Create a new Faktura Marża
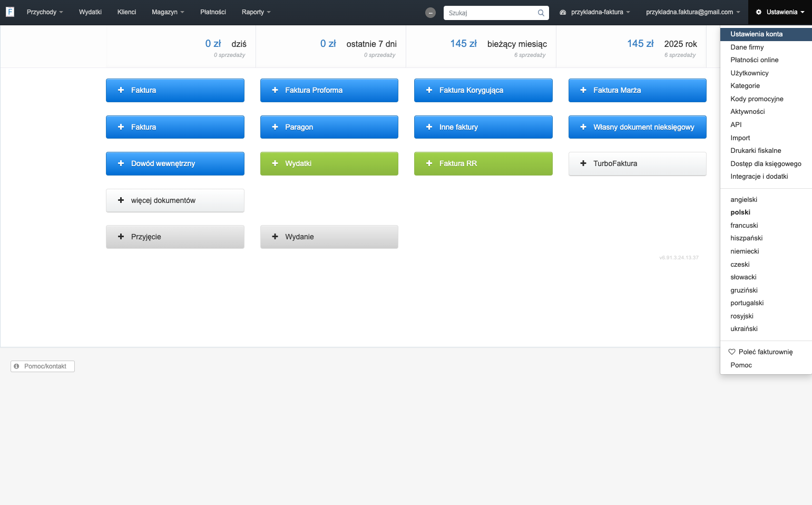The image size is (812, 505). pos(638,90)
